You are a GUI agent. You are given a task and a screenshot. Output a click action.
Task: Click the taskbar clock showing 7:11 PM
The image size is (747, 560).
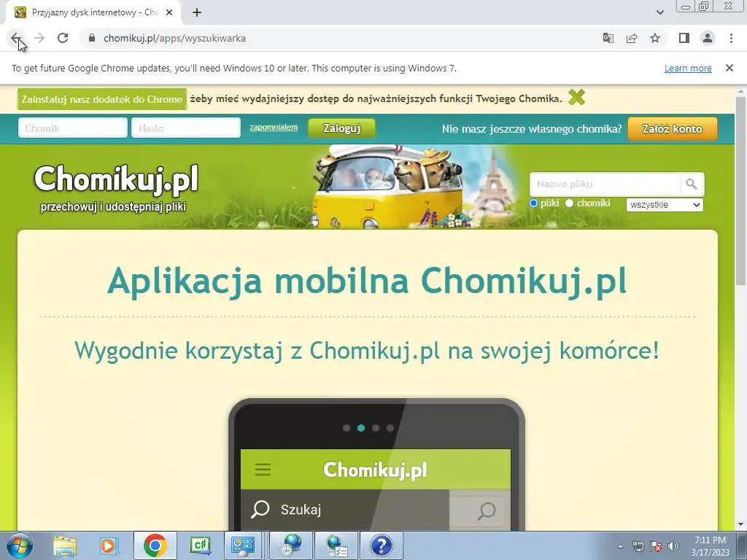(710, 546)
